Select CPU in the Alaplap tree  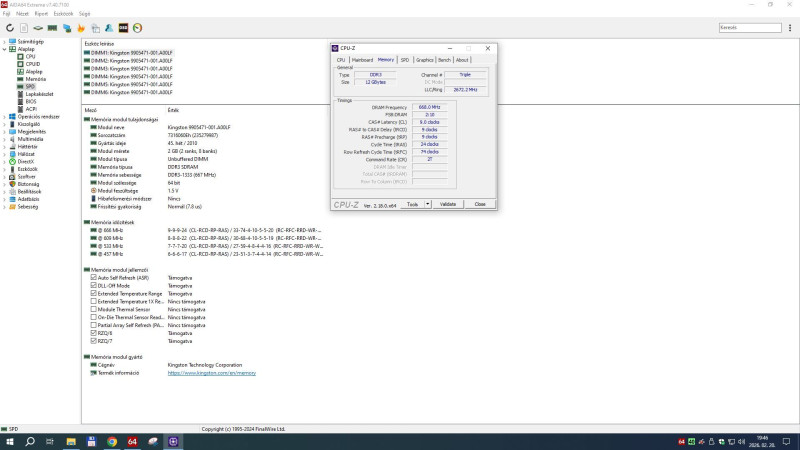pos(30,57)
